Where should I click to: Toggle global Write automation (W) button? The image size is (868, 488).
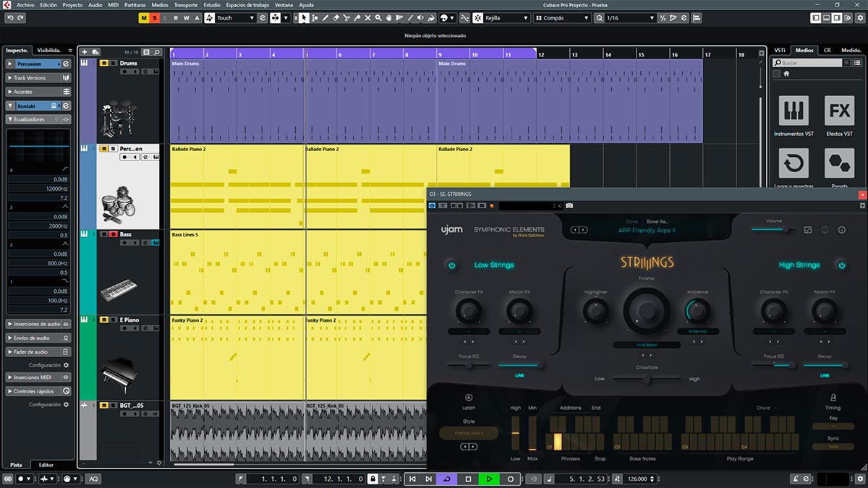186,17
